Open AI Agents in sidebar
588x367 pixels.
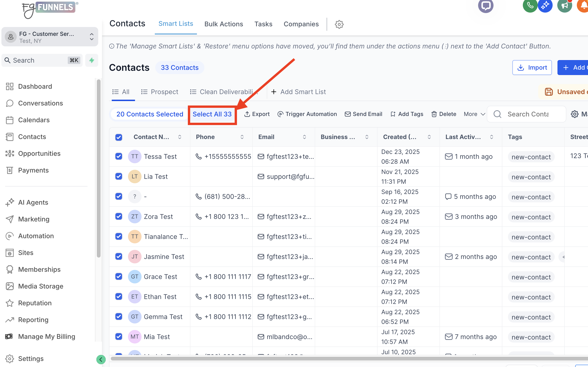click(x=33, y=202)
